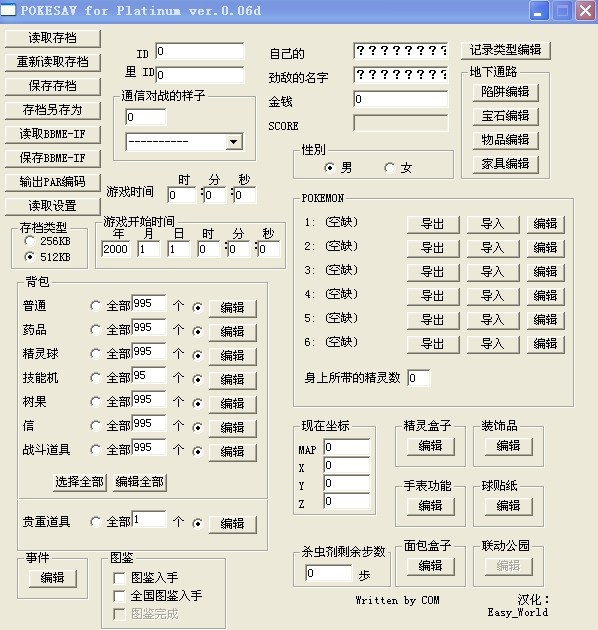Click 编辑 for 树果 berries pocket
The image size is (598, 630).
[x=233, y=404]
